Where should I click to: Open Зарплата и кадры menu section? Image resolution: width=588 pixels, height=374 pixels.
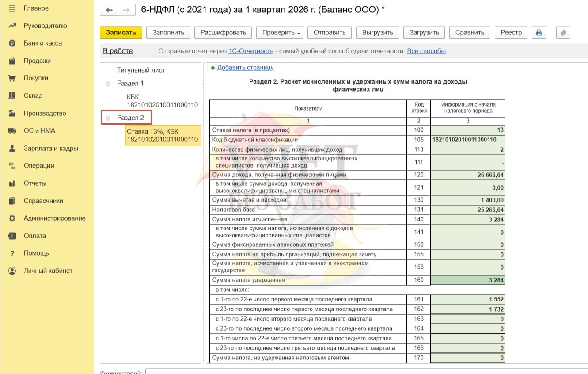[x=50, y=149]
